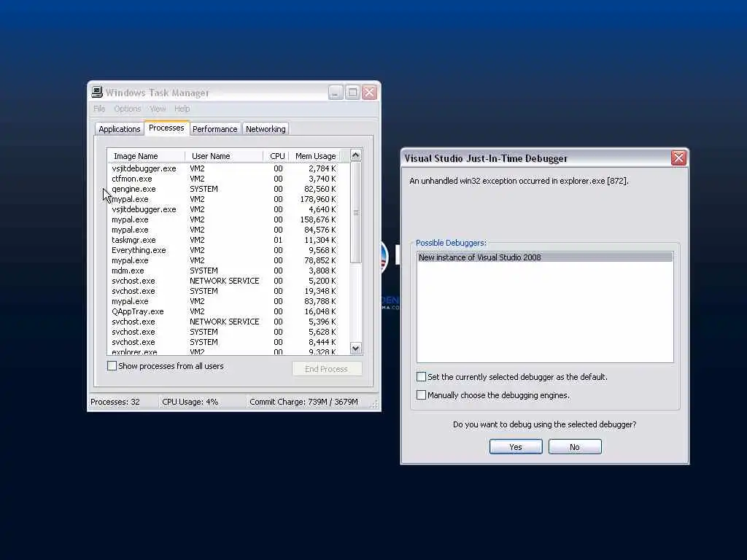Select mypal.exe using 158,676 K memory
Viewport: 747px width, 560px height.
tap(224, 219)
